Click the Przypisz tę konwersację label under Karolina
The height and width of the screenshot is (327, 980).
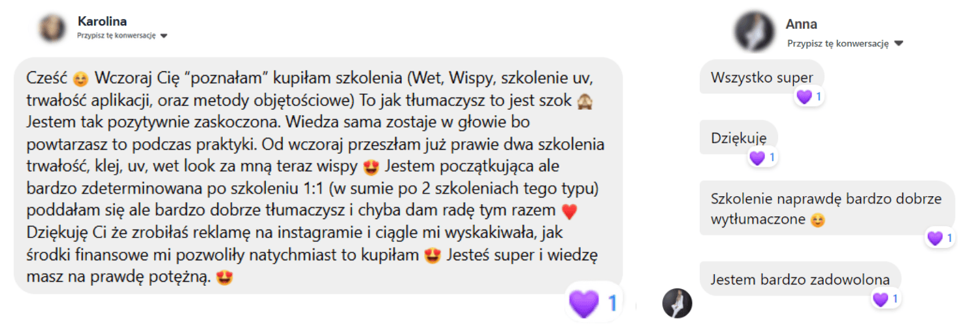click(116, 36)
